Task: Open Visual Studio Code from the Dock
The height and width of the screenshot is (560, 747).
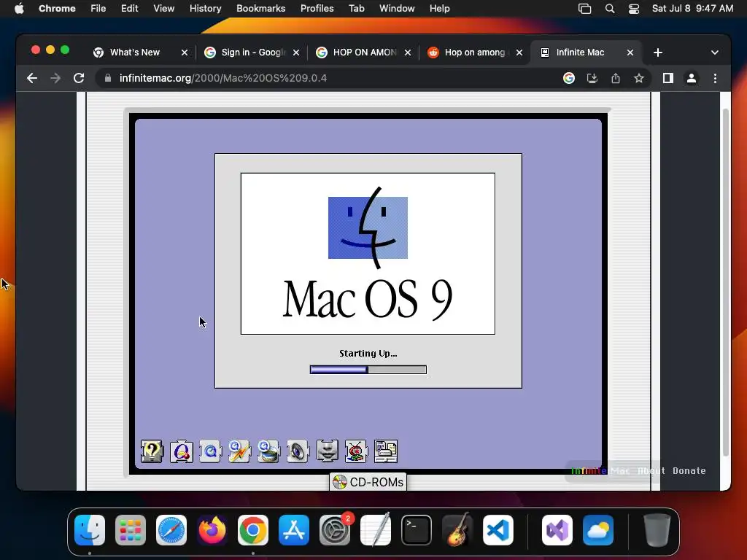Action: [498, 529]
